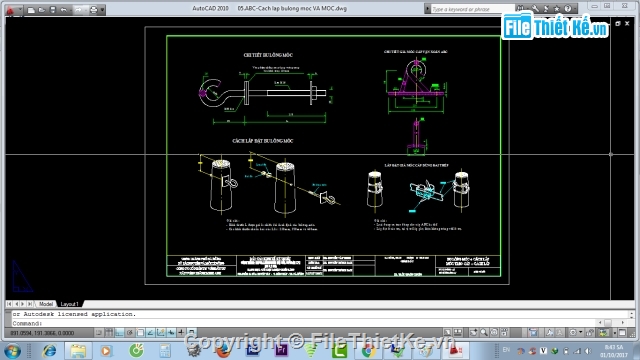The width and height of the screenshot is (640, 360).
Task: Click the Save icon in quick access
Action: (x=53, y=10)
